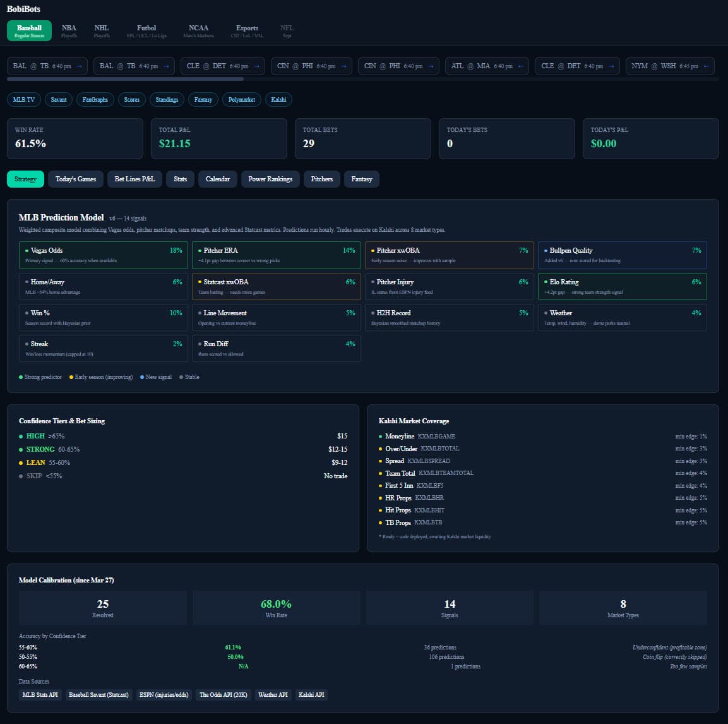This screenshot has width=728, height=724.
Task: Open the FanGraphs link
Action: pos(95,99)
